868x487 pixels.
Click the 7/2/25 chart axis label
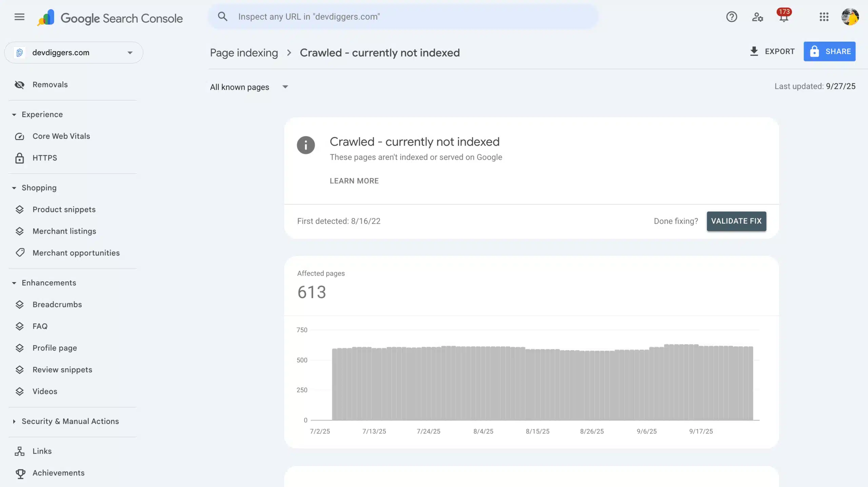click(320, 431)
